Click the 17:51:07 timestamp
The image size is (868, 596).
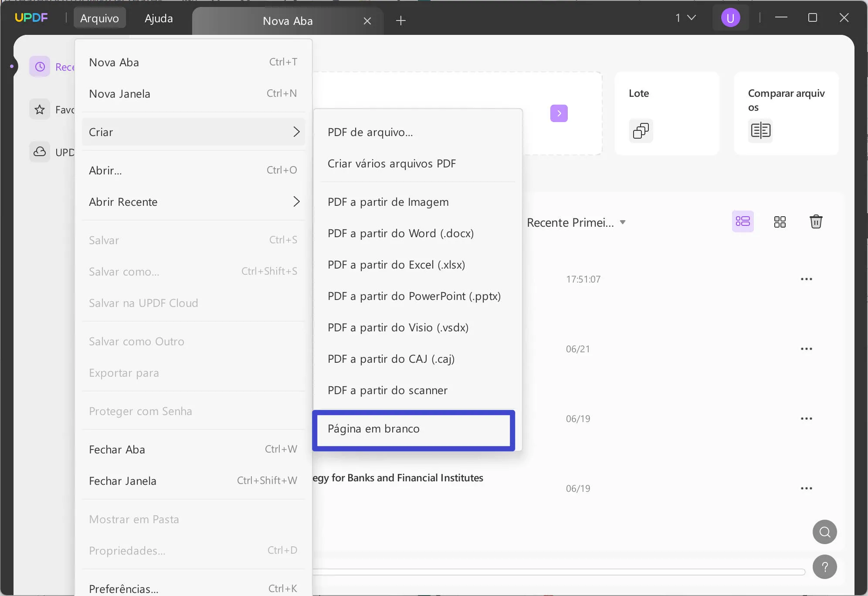(583, 279)
